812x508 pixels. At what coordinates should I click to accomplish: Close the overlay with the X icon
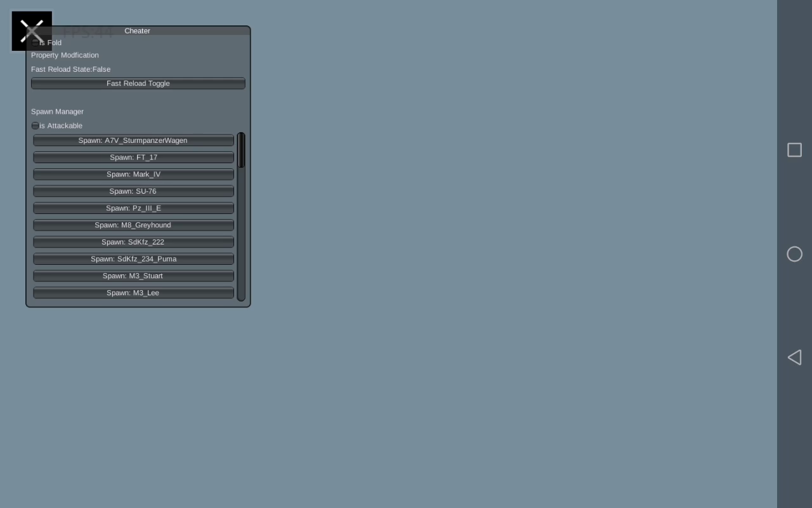pyautogui.click(x=32, y=31)
